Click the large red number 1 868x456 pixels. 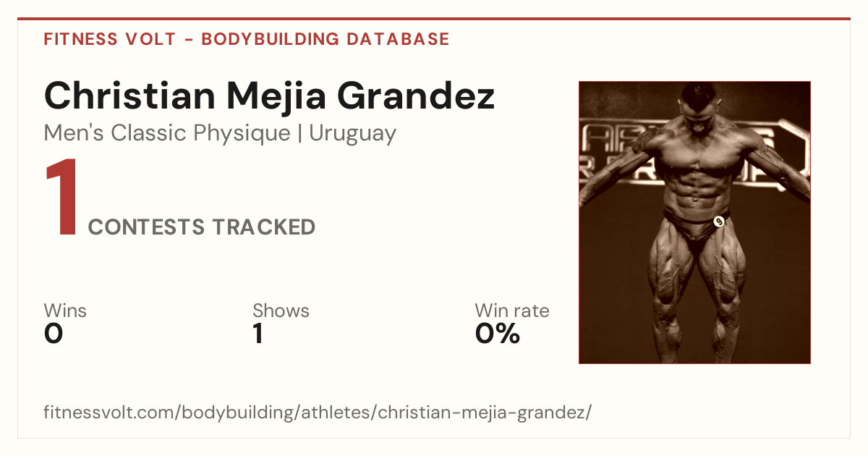pos(62,198)
